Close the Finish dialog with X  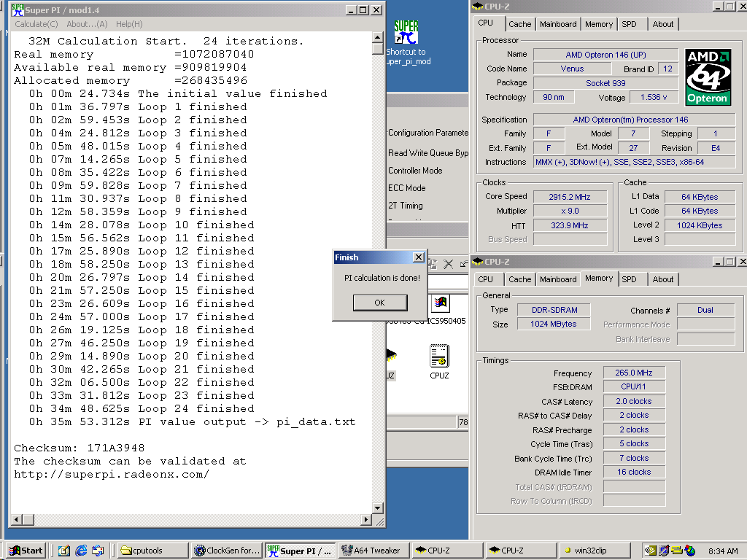pyautogui.click(x=418, y=257)
